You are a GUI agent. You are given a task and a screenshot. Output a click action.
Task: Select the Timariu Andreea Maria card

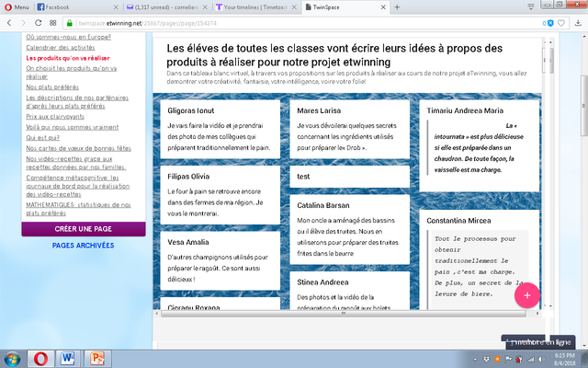click(x=480, y=145)
